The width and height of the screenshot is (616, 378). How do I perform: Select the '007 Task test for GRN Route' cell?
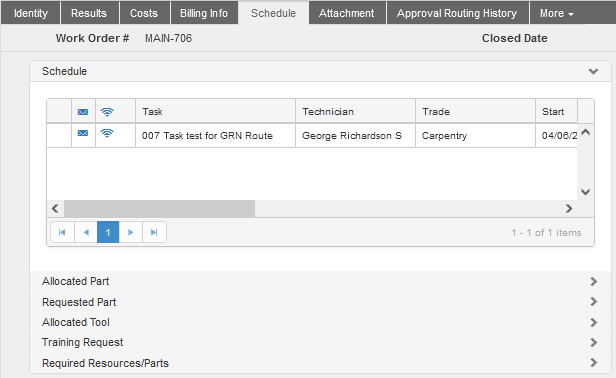(x=215, y=136)
